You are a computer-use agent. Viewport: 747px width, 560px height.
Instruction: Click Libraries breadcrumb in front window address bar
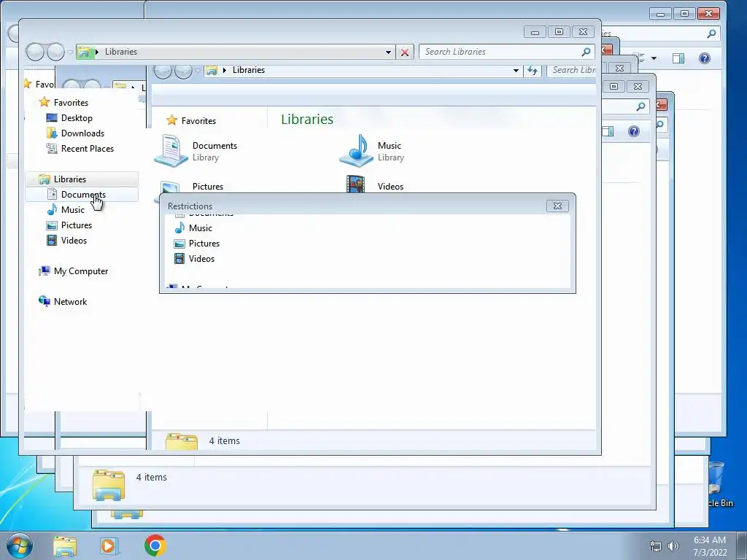(121, 52)
